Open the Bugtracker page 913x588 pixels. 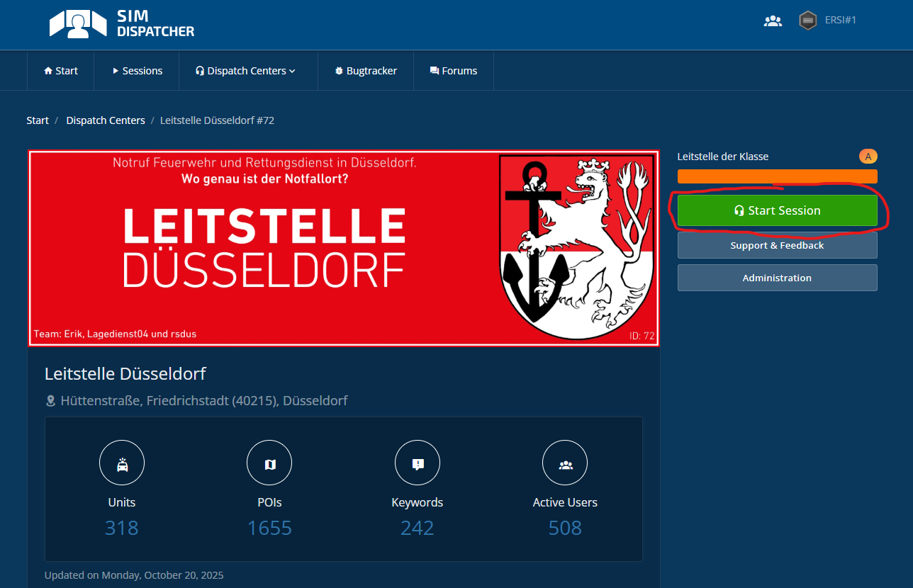tap(366, 71)
